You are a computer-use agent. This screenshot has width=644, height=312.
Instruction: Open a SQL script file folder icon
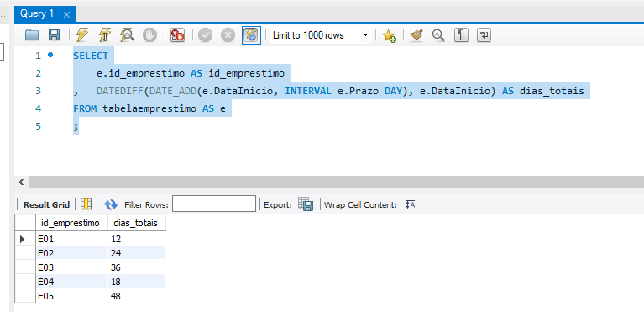(x=32, y=35)
